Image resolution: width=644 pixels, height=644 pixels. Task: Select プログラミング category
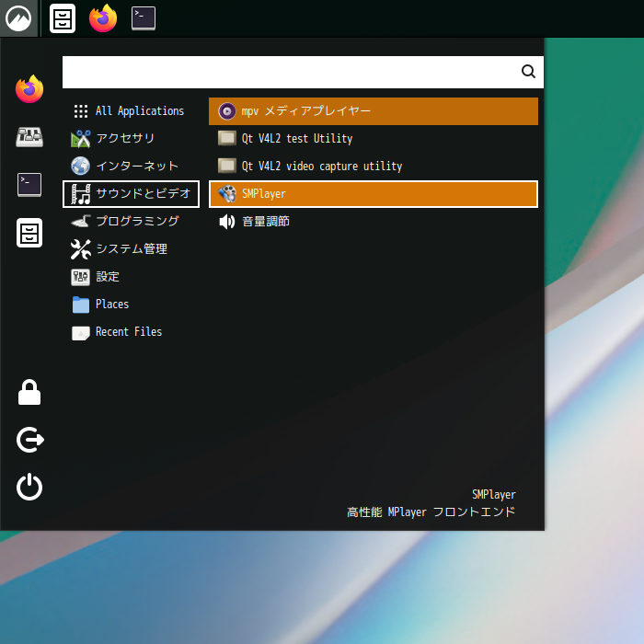click(131, 222)
